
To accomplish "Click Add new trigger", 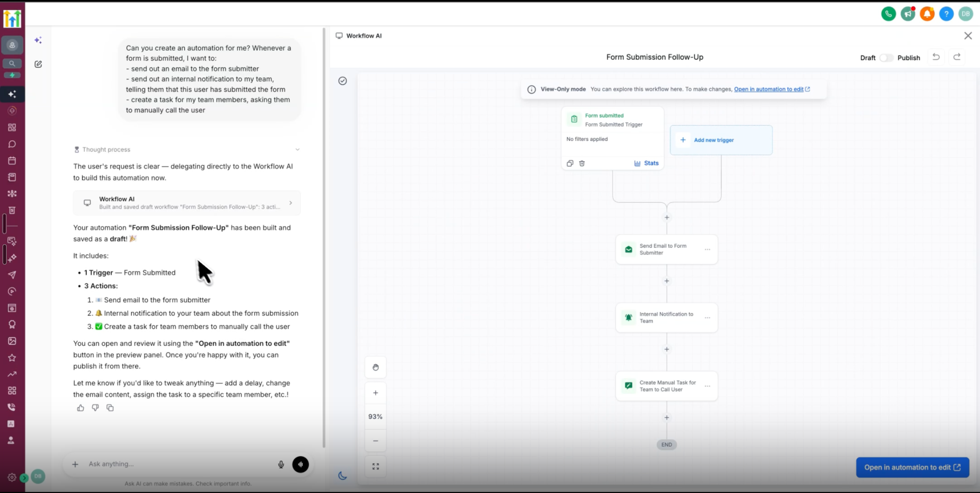I will point(721,140).
